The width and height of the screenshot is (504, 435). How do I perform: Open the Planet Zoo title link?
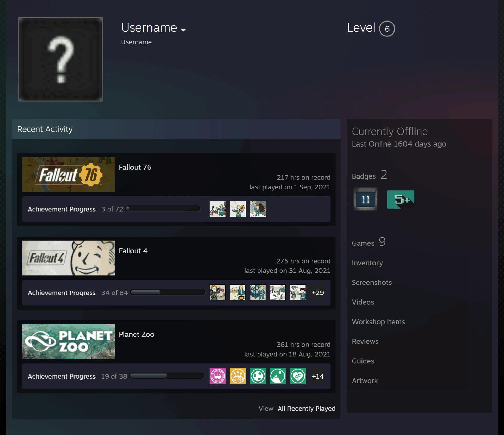136,335
